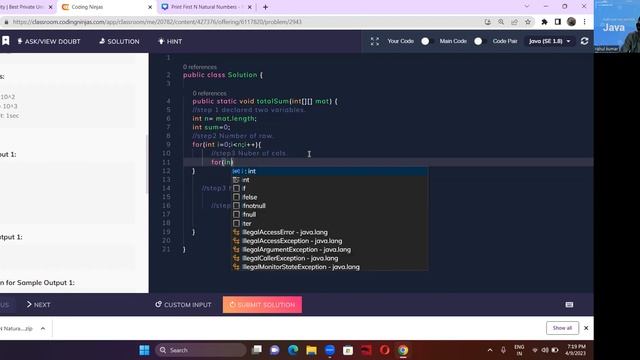Image resolution: width=640 pixels, height=360 pixels.
Task: Open File Explorer from the taskbar
Action: [x=311, y=350]
